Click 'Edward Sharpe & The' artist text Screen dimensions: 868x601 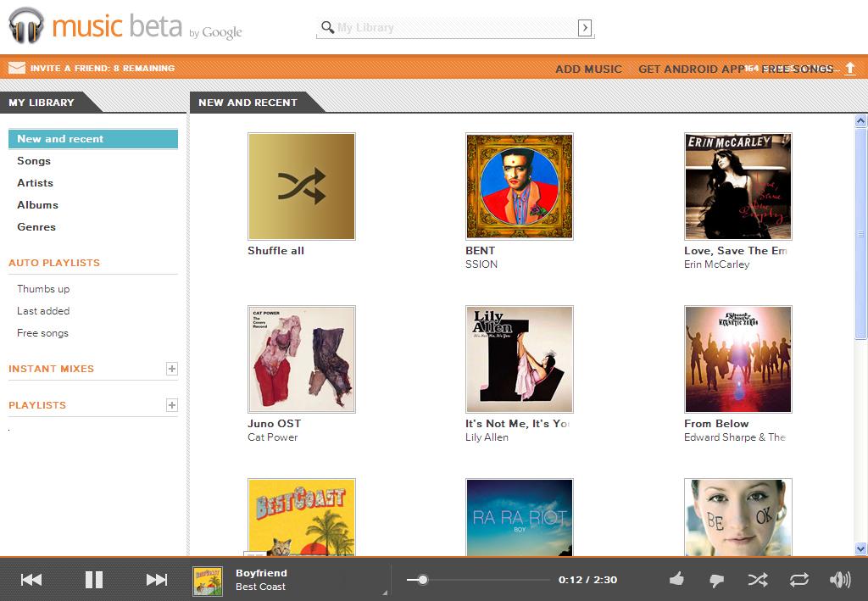[x=735, y=437]
